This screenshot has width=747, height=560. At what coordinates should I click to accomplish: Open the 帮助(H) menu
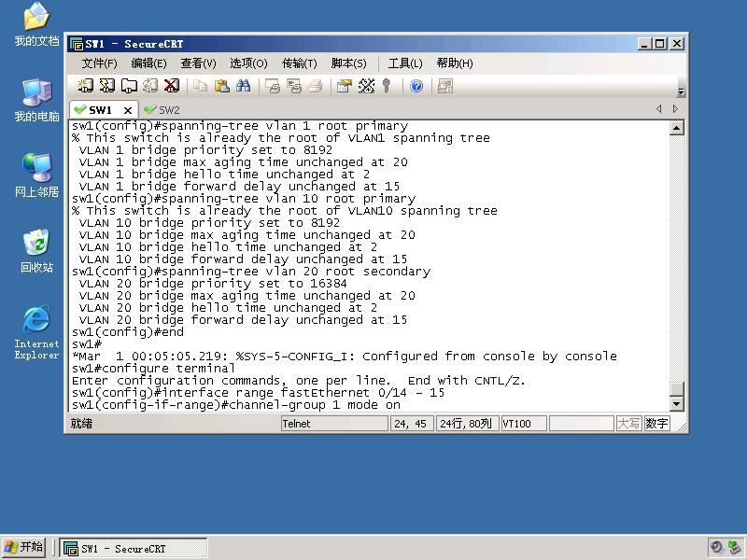click(455, 63)
